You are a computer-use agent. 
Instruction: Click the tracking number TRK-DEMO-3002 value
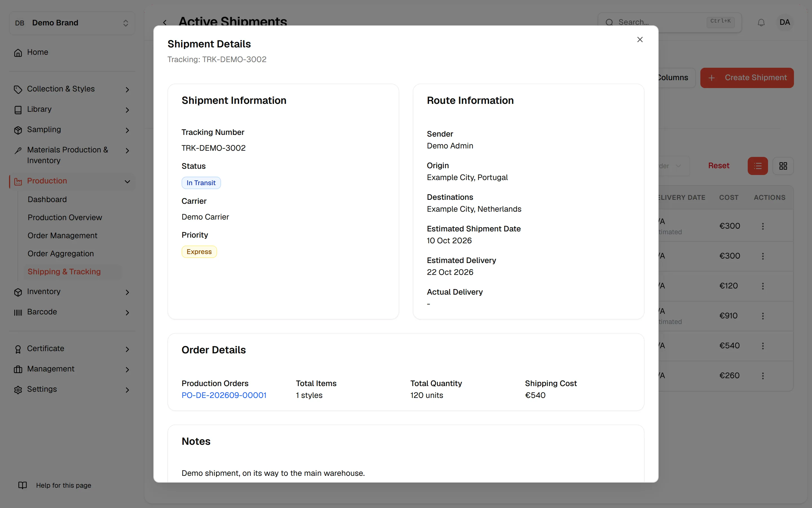(x=213, y=148)
